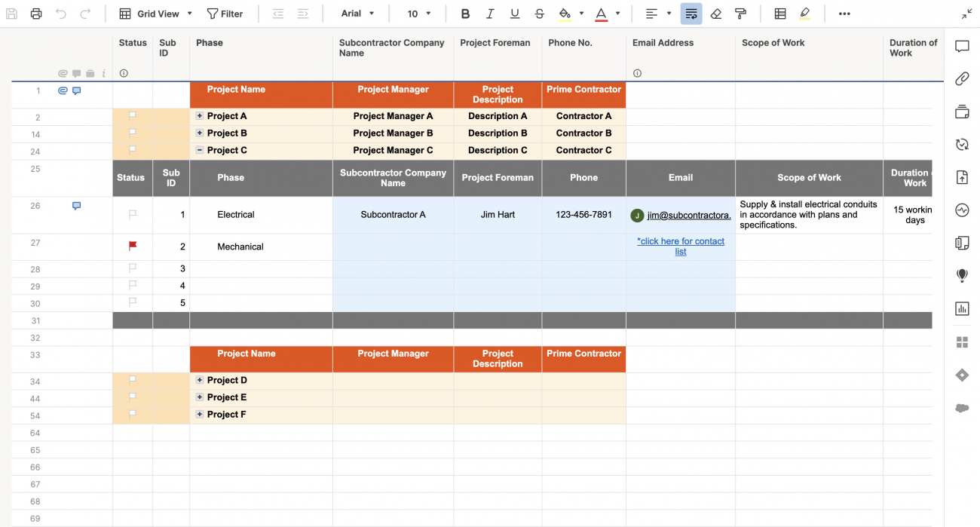
Task: Open the Conversations panel in right sidebar
Action: click(x=962, y=47)
